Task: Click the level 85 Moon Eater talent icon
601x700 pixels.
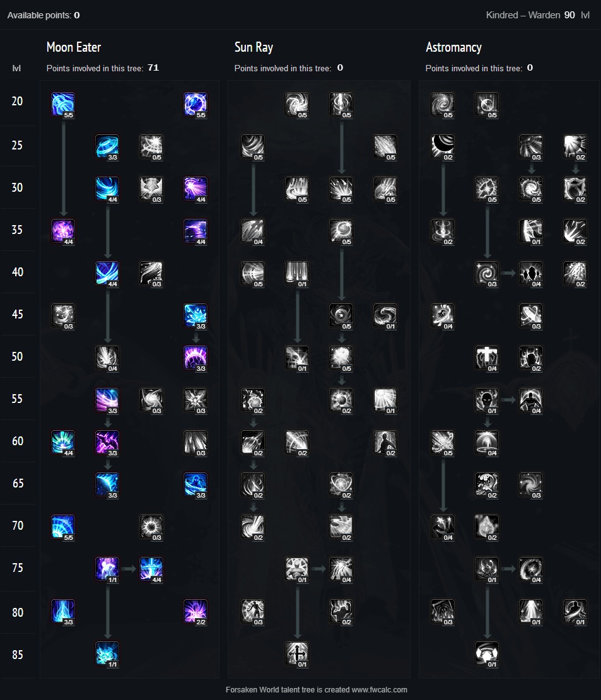Action: pyautogui.click(x=107, y=654)
